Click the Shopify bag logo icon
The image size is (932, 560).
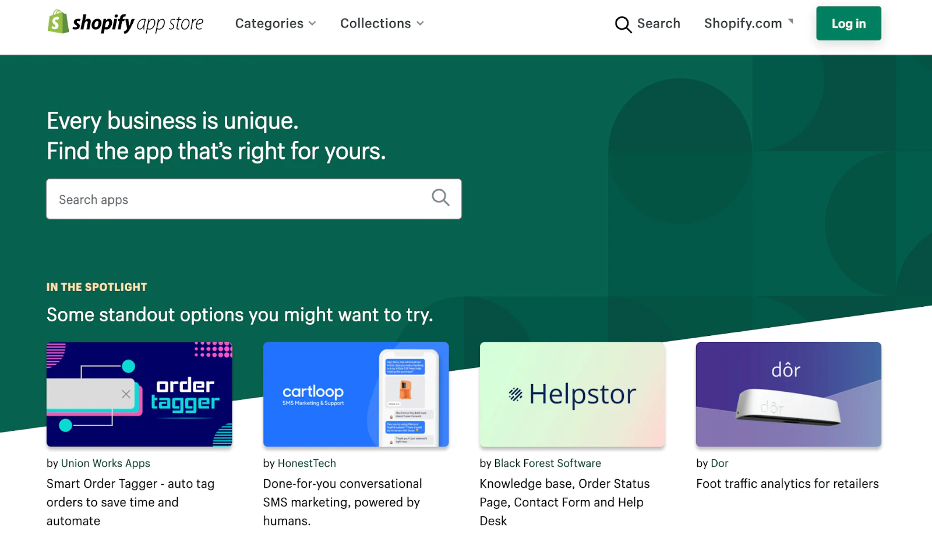(x=58, y=22)
